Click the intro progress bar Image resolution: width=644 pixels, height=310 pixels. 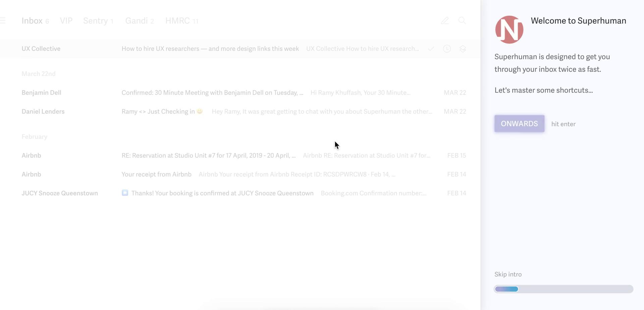click(x=563, y=289)
